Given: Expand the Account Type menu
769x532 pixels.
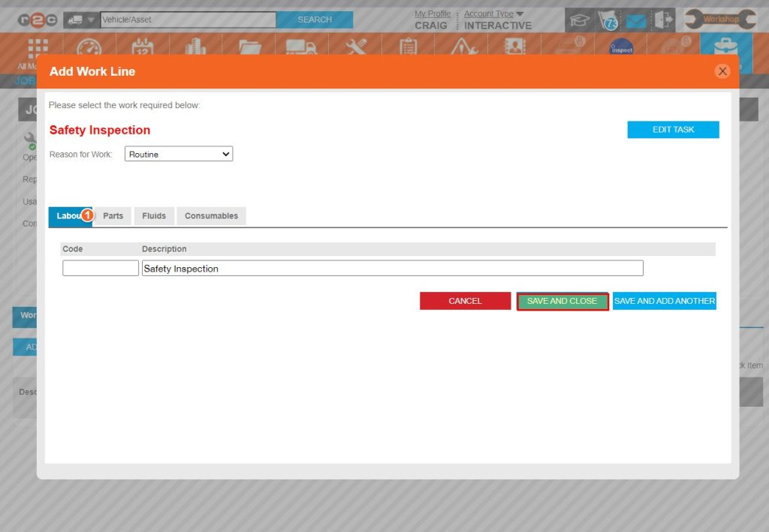Looking at the screenshot, I should pos(488,13).
